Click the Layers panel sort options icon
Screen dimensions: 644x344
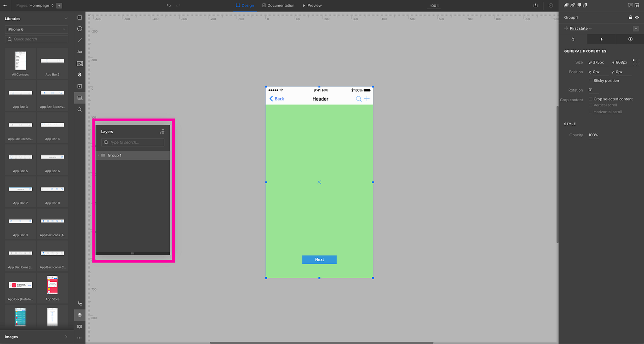pyautogui.click(x=162, y=132)
